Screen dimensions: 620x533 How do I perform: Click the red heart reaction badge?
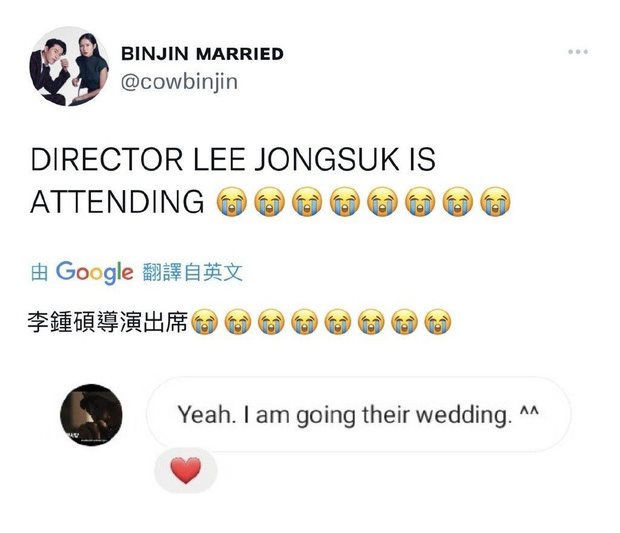(x=185, y=470)
